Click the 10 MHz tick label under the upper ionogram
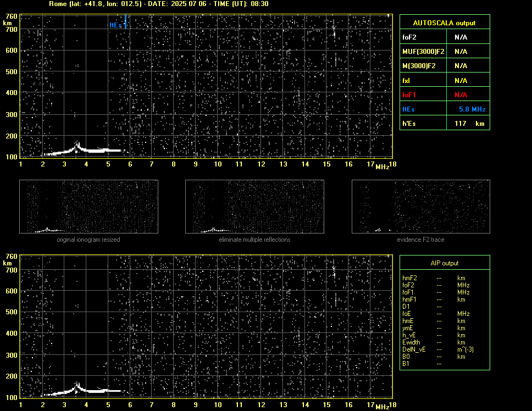The image size is (532, 411). pos(218,164)
